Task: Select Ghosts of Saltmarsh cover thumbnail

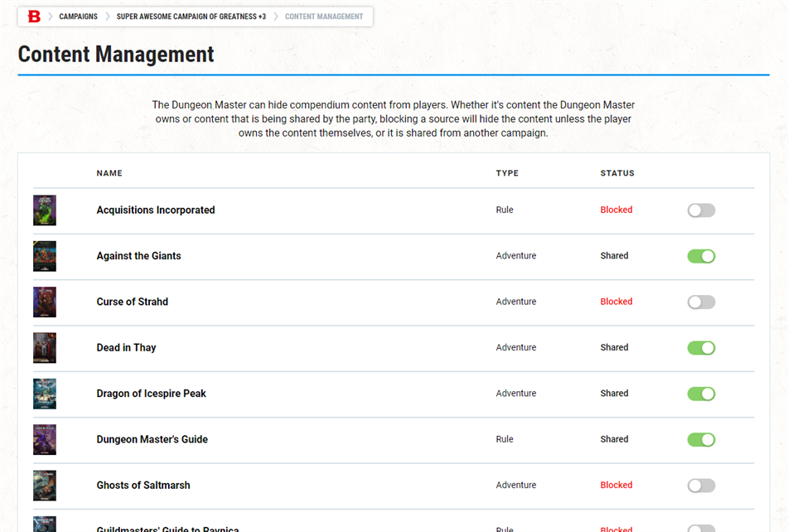Action: point(45,486)
